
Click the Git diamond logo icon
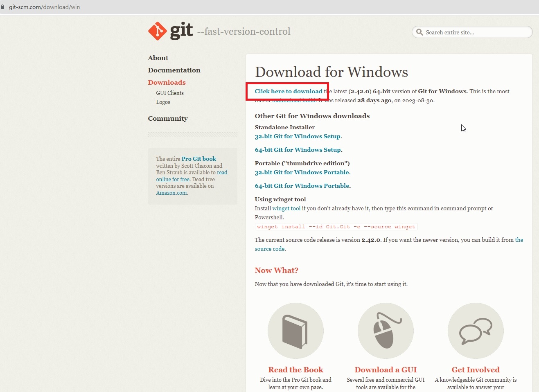point(157,32)
